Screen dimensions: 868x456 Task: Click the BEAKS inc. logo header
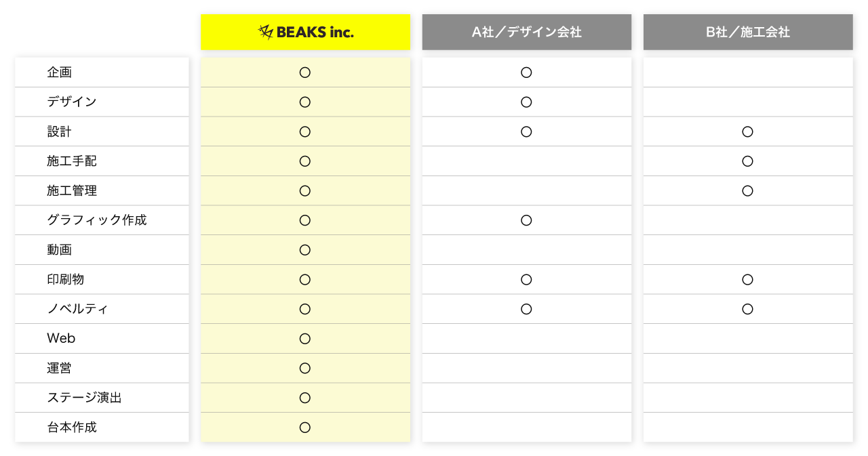(305, 32)
